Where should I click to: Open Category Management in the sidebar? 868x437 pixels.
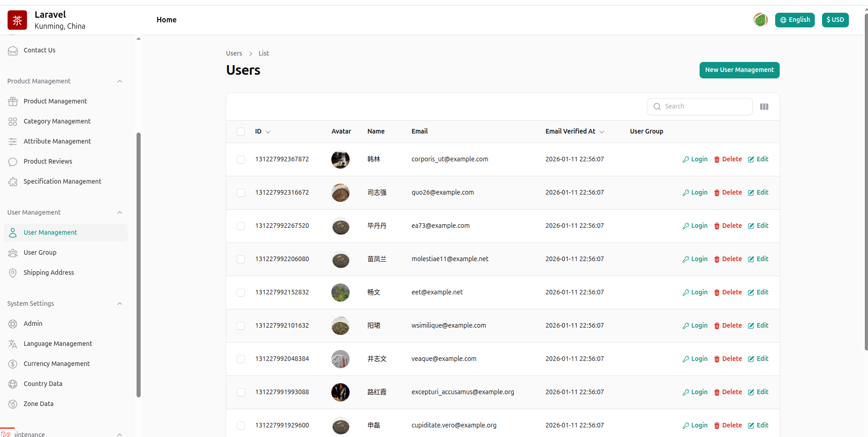[57, 121]
